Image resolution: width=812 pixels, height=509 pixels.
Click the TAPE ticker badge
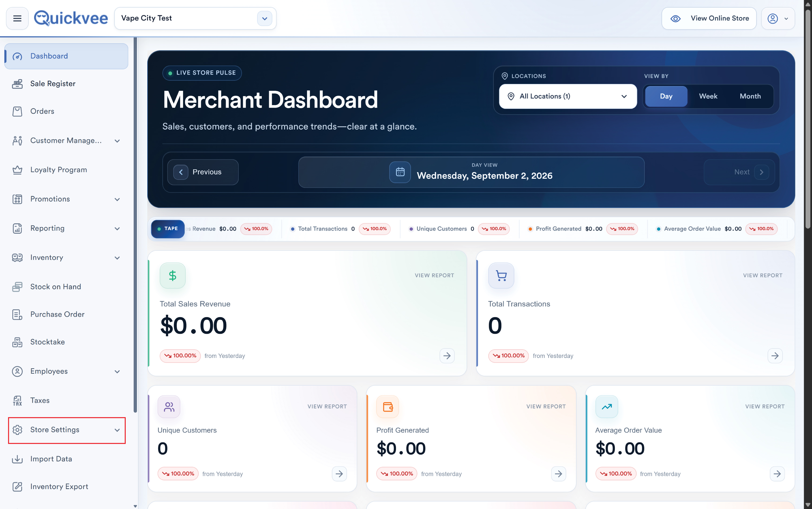tap(168, 228)
